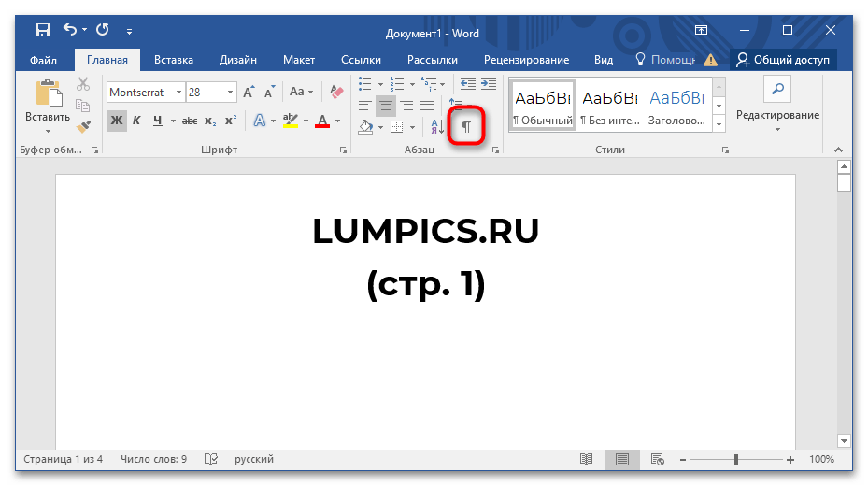Decrease paragraph indent

tap(468, 83)
